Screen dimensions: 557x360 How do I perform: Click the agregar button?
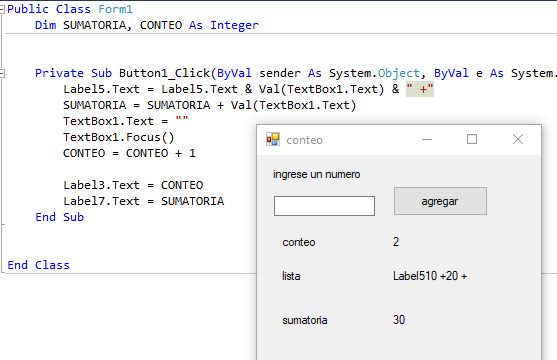[440, 201]
